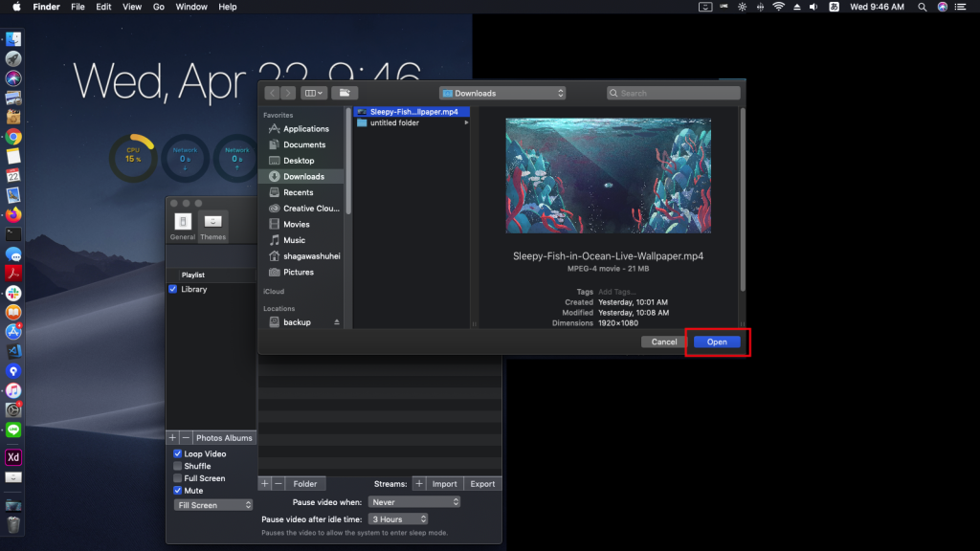Open the Go menu
Image resolution: width=980 pixels, height=551 pixels.
[159, 7]
